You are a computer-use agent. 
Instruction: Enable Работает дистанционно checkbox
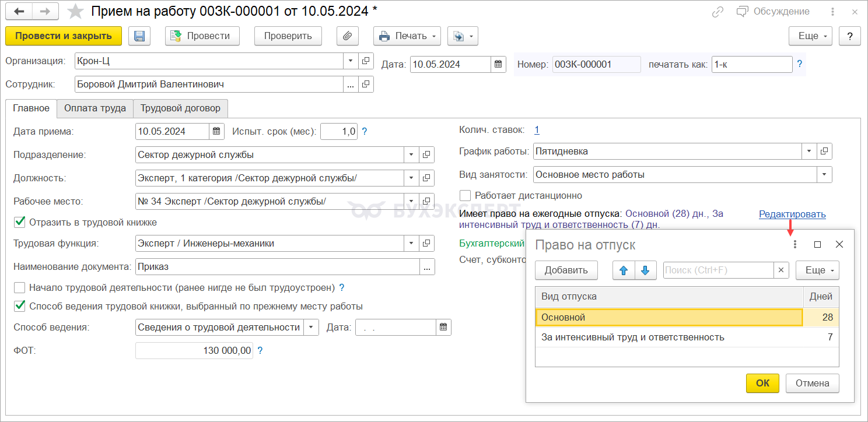(465, 195)
